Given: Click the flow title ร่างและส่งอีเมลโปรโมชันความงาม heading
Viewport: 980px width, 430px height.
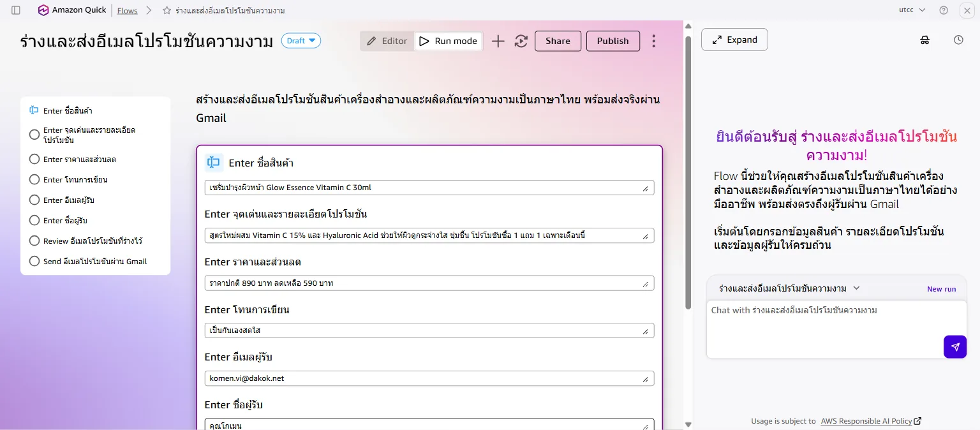Looking at the screenshot, I should click(x=146, y=41).
